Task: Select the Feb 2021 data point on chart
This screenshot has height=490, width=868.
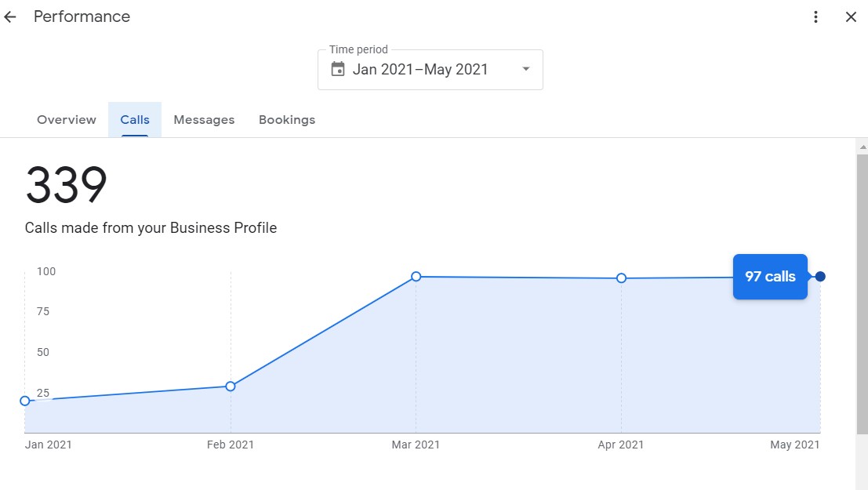Action: pyautogui.click(x=231, y=387)
